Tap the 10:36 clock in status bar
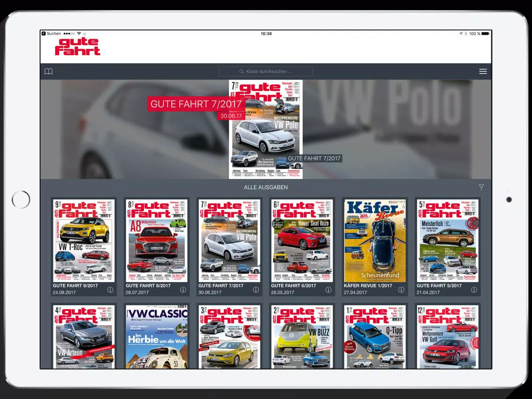The image size is (532, 399). 266,33
